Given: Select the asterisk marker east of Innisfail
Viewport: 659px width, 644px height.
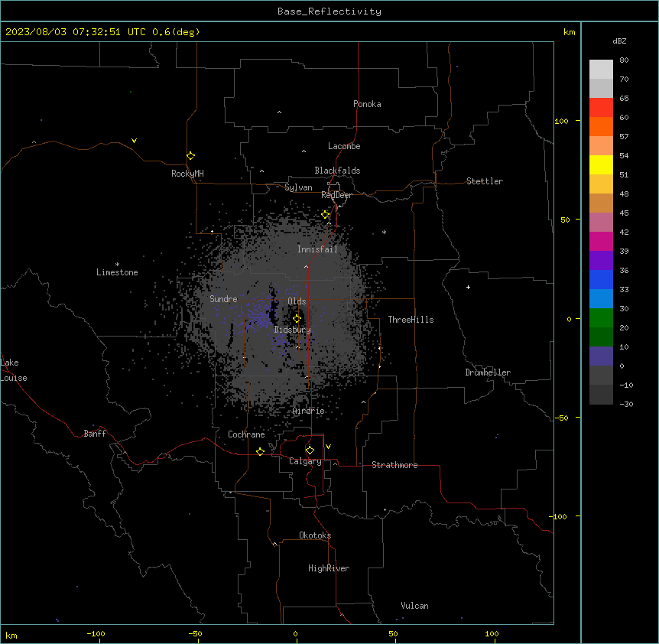Looking at the screenshot, I should (384, 232).
